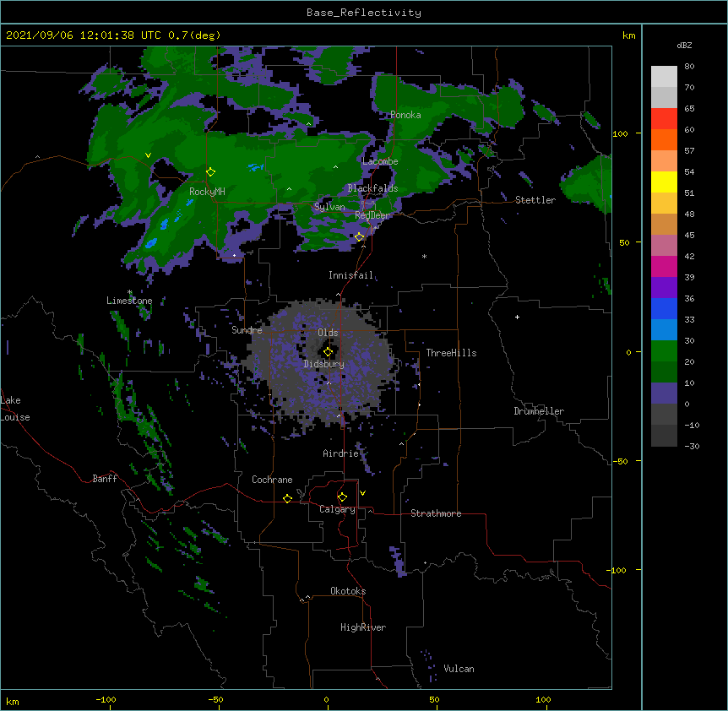Click the Cochrane label text
The image size is (728, 711).
(272, 480)
